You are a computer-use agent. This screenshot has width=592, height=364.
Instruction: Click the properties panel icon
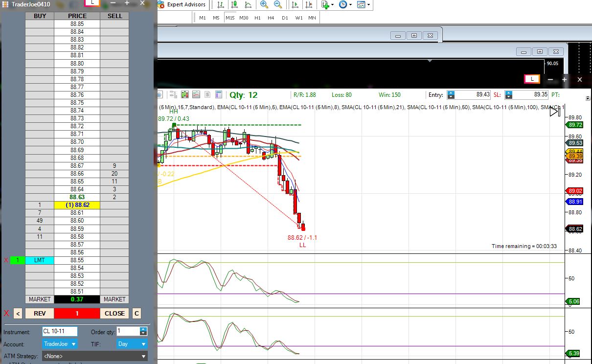(x=219, y=95)
